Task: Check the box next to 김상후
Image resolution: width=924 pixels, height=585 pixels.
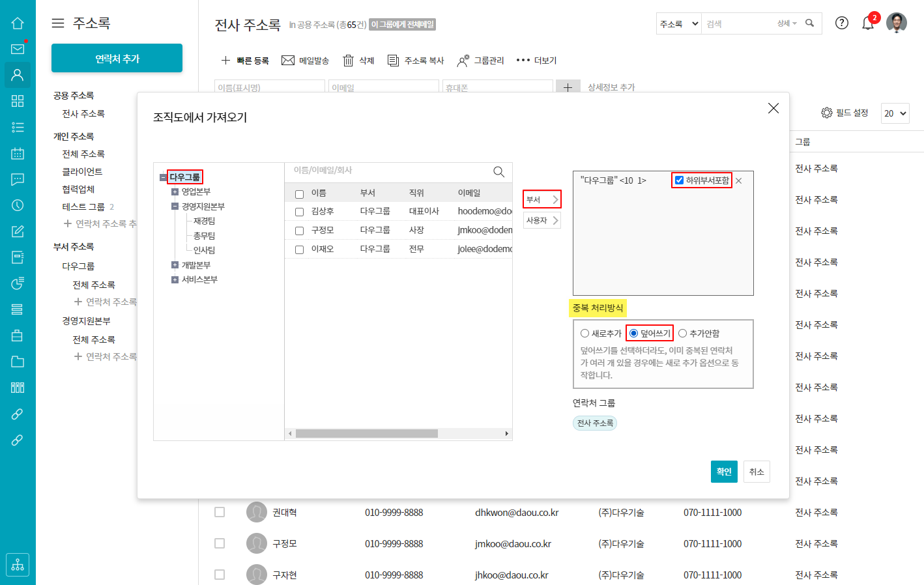Action: [300, 212]
